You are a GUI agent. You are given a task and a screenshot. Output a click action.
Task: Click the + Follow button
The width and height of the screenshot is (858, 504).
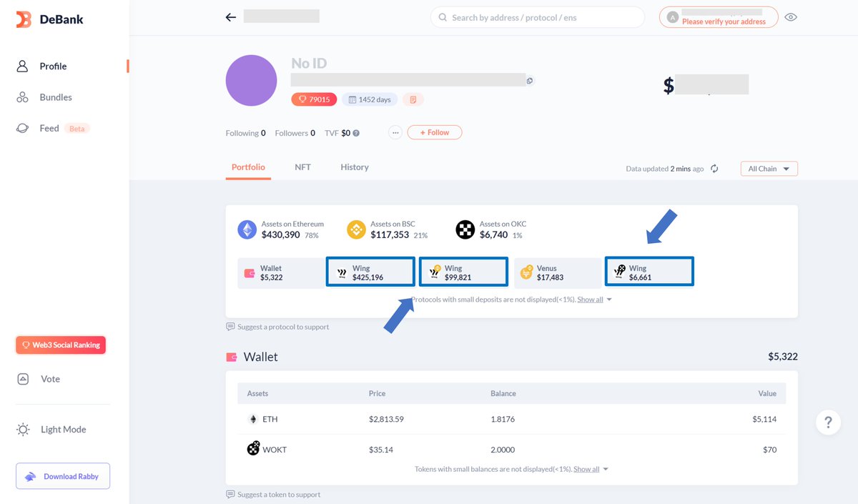tap(434, 132)
